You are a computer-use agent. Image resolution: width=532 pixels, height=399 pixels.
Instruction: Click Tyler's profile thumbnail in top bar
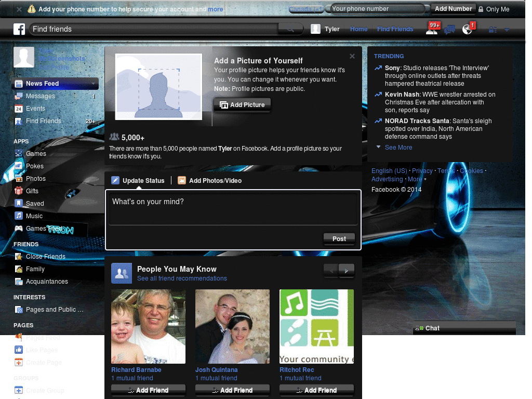pyautogui.click(x=315, y=29)
